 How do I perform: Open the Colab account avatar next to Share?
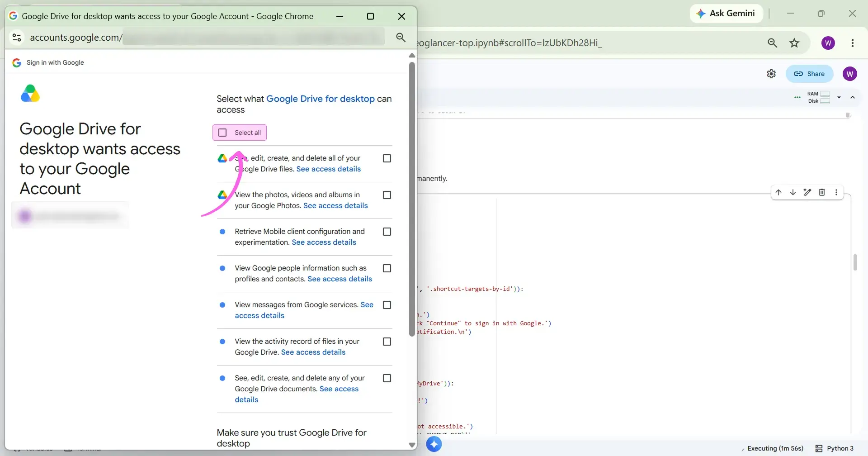click(x=850, y=74)
